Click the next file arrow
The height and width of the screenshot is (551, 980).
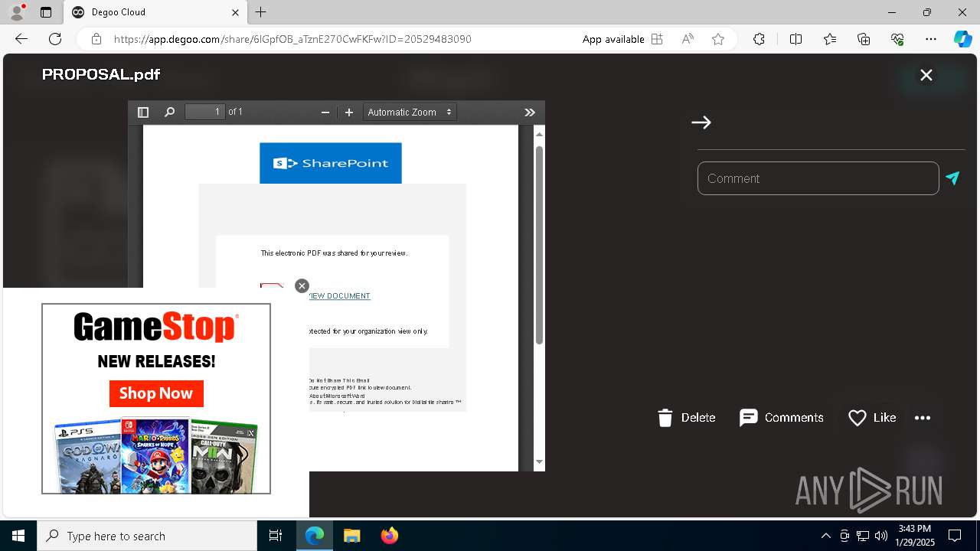(x=701, y=122)
